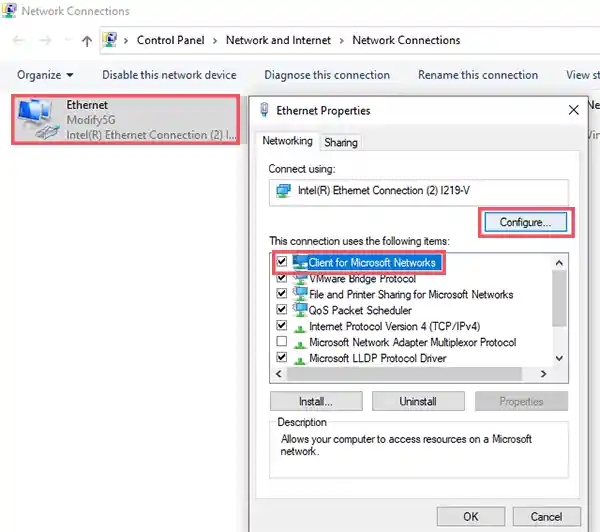Switch to the Networking tab
Screen dimensions: 600x532
pos(287,141)
